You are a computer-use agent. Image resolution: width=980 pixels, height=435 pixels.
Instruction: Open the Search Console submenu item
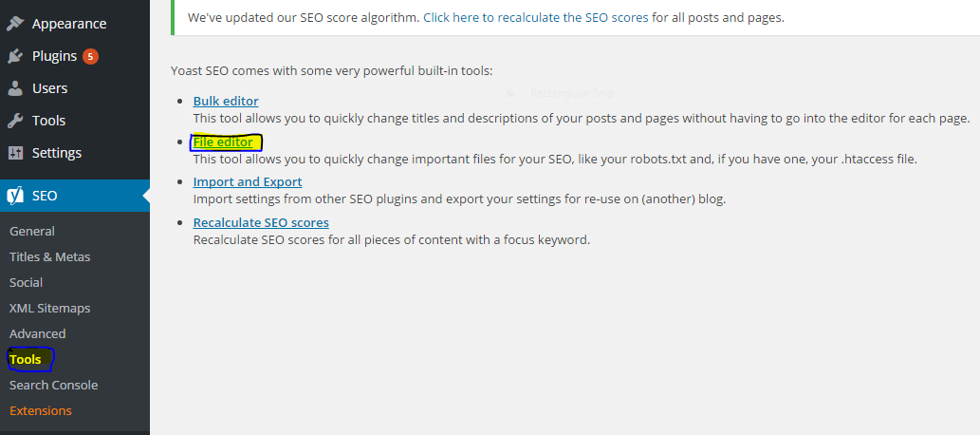(53, 385)
